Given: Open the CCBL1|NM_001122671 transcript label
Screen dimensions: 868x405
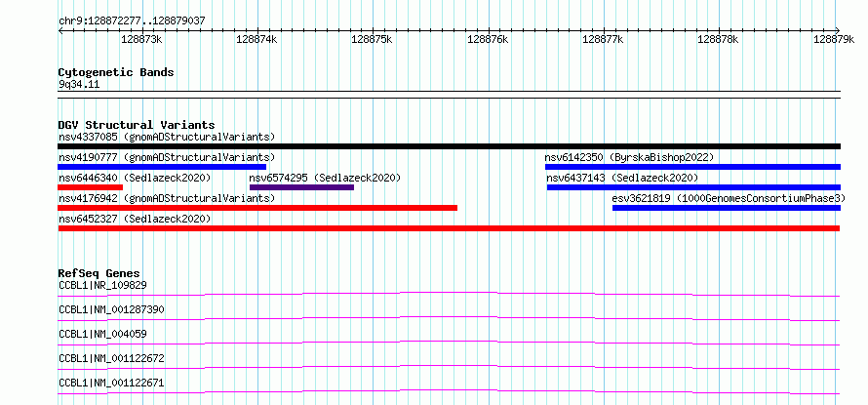Looking at the screenshot, I should (x=111, y=383).
